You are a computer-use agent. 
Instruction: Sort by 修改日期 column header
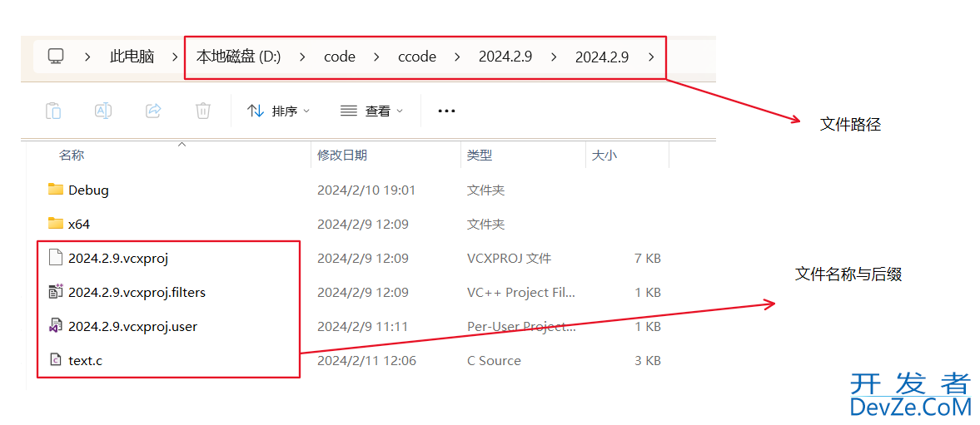tap(342, 155)
